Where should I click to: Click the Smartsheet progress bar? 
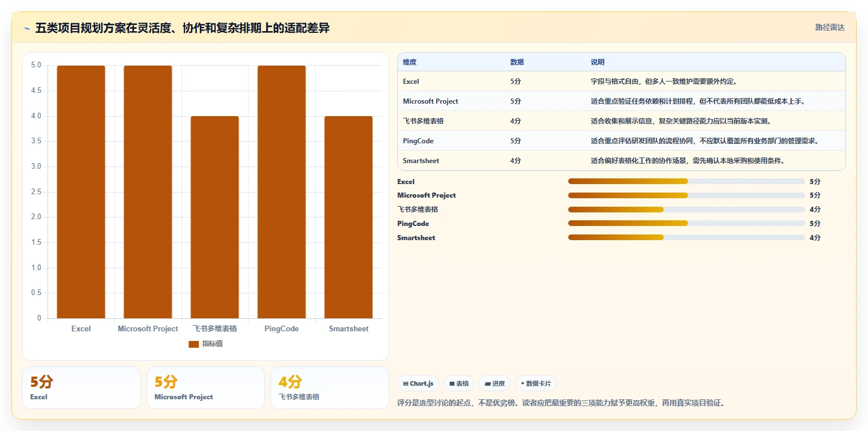coord(686,237)
